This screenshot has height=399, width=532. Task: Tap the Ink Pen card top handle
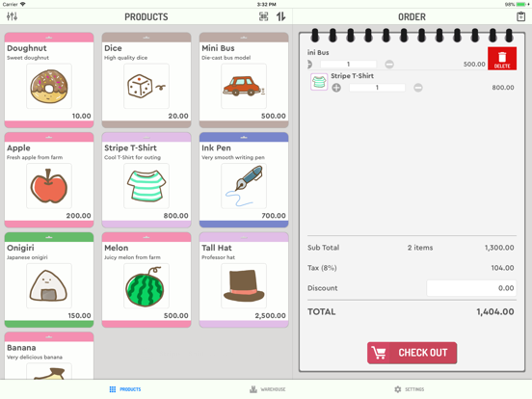[x=244, y=137]
